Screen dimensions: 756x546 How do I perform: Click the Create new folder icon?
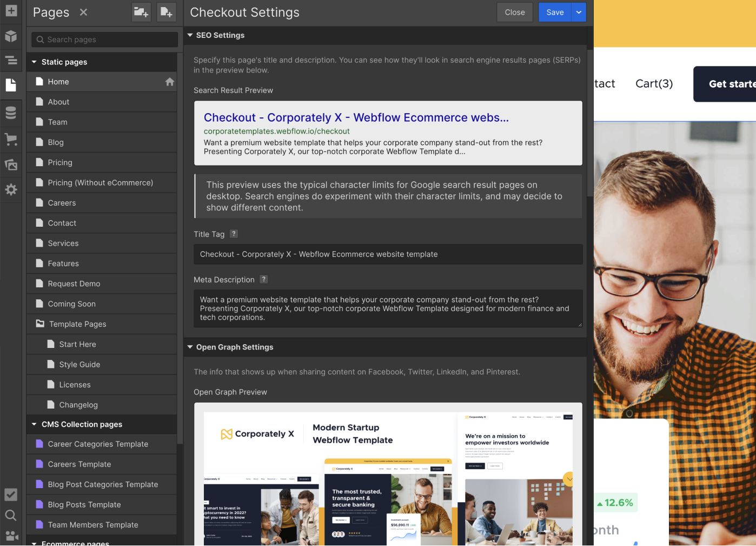point(141,12)
